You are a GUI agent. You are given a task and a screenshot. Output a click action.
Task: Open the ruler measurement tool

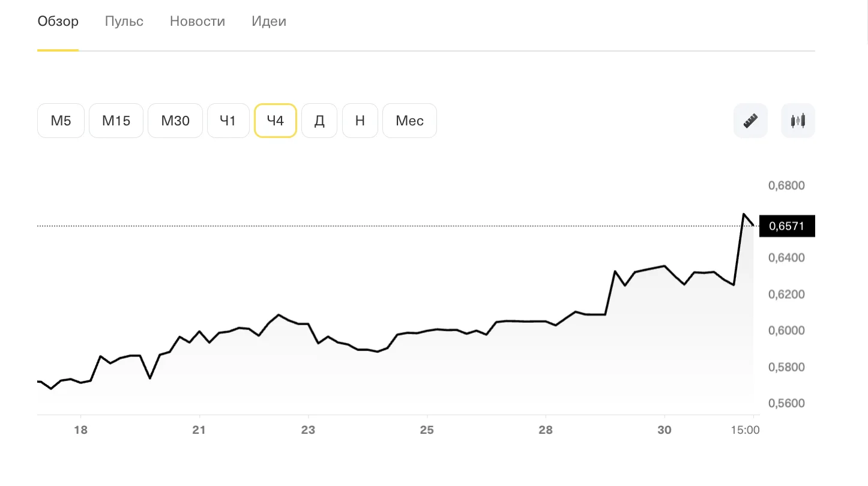750,121
